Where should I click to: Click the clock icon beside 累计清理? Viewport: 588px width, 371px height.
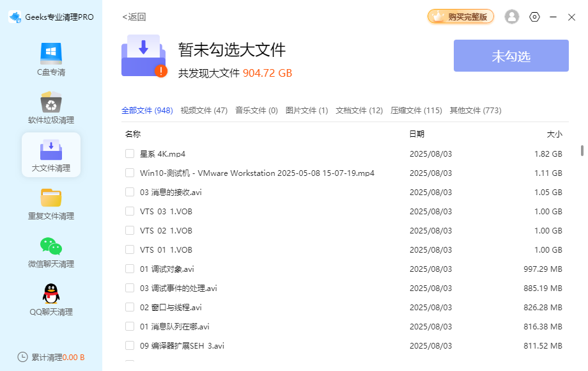(22, 357)
